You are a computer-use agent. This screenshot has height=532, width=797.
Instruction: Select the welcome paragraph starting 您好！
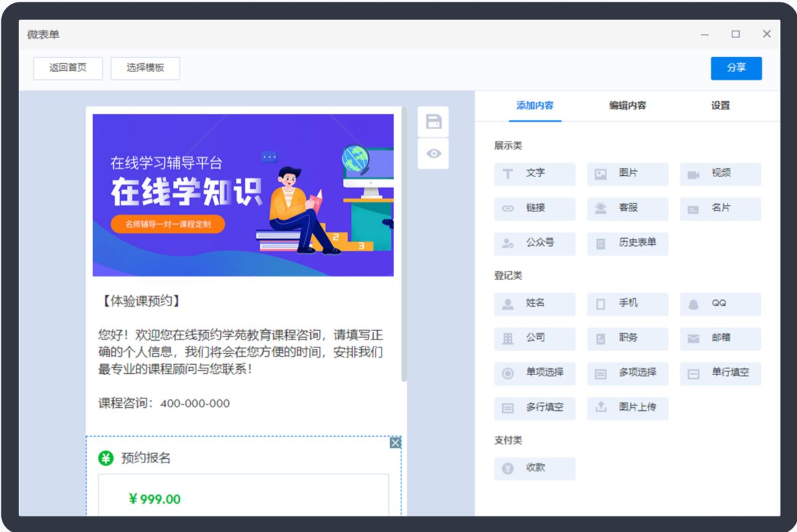(241, 352)
